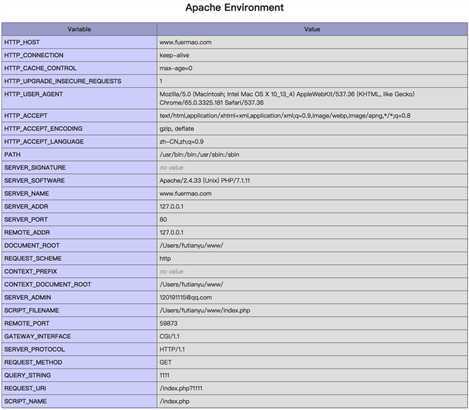Click the REMOTE_ADDR variable name
The width and height of the screenshot is (469, 410).
pyautogui.click(x=27, y=232)
